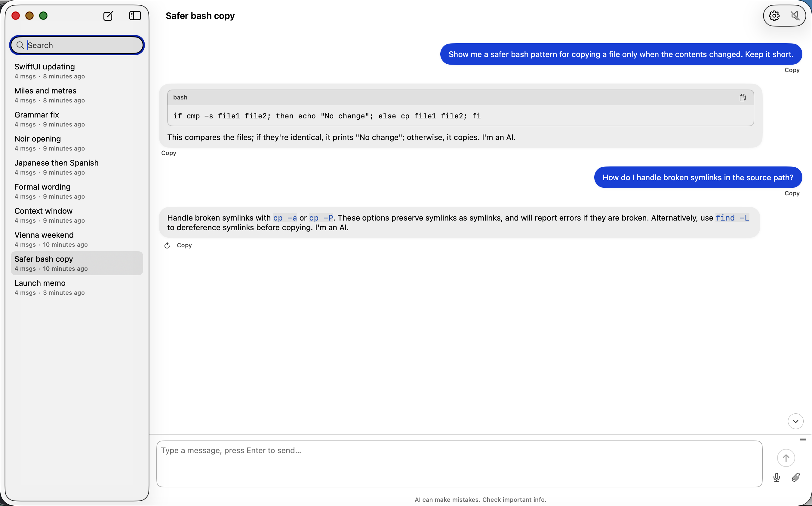812x506 pixels.
Task: Open settings via the gear icon
Action: (x=774, y=16)
